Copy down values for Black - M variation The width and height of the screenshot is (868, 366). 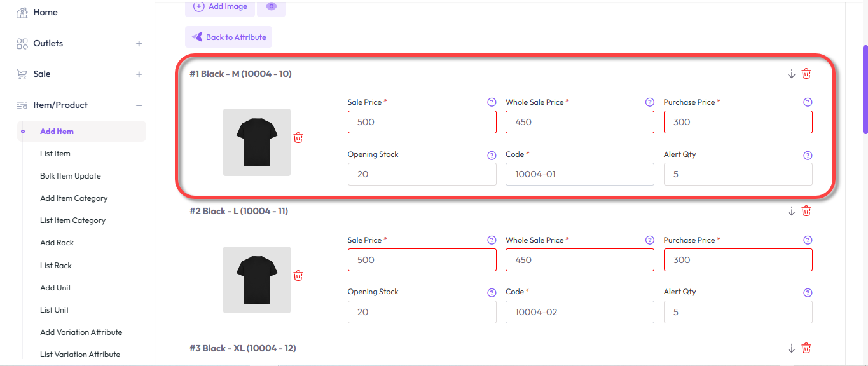click(x=791, y=73)
